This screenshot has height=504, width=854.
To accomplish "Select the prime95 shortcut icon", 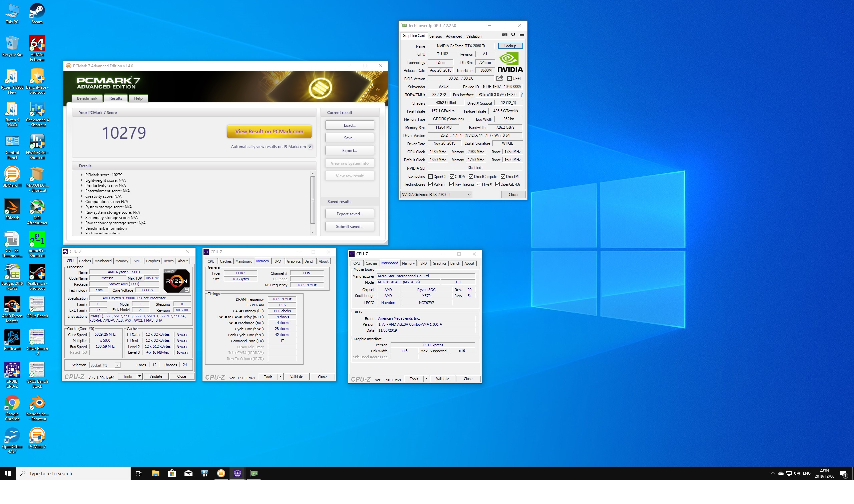I will 37,245.
